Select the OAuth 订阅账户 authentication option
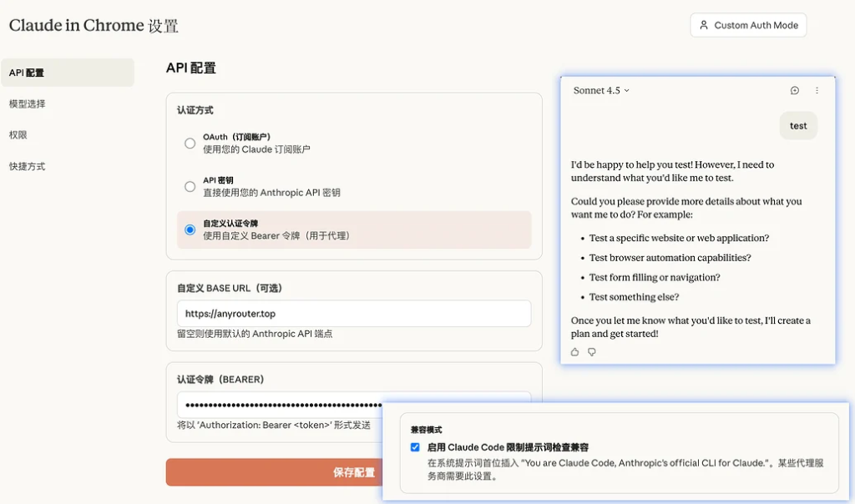The image size is (855, 504). pyautogui.click(x=190, y=143)
